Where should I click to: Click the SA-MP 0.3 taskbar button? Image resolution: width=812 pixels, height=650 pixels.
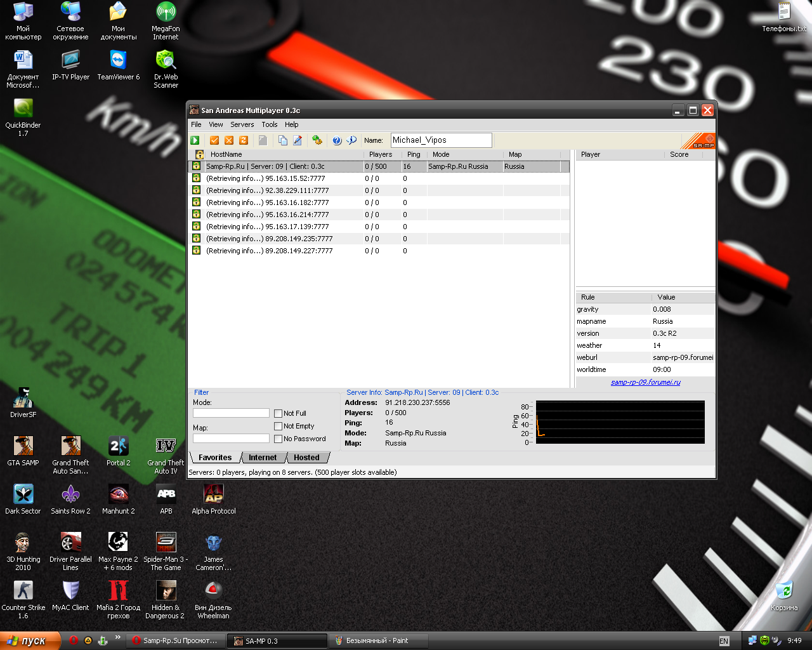click(x=277, y=640)
